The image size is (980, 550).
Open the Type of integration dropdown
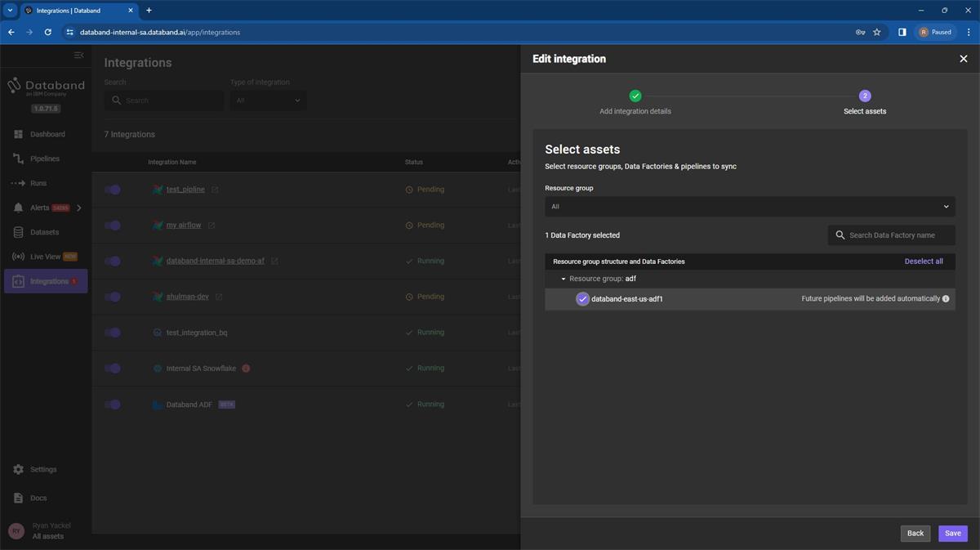(267, 100)
